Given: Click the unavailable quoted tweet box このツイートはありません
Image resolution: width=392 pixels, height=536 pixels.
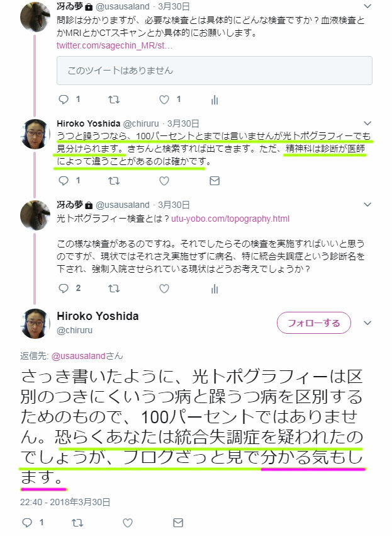Looking at the screenshot, I should [215, 71].
